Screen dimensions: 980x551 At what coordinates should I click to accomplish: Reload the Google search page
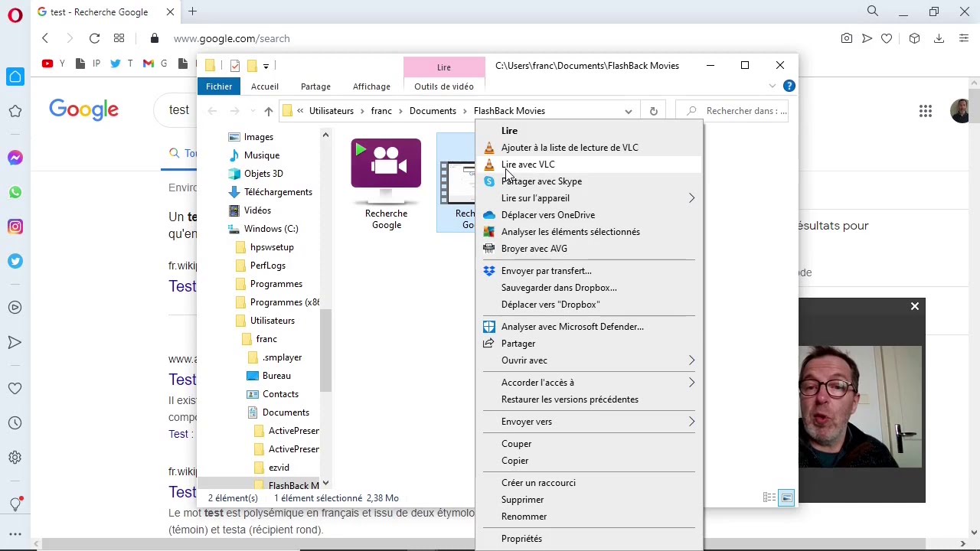click(94, 38)
